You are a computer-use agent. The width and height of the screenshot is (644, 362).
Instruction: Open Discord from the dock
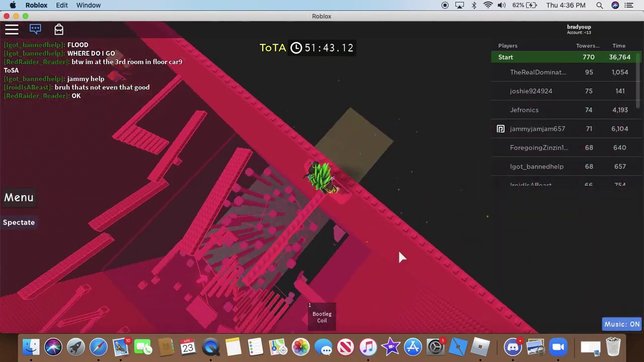pyautogui.click(x=513, y=347)
